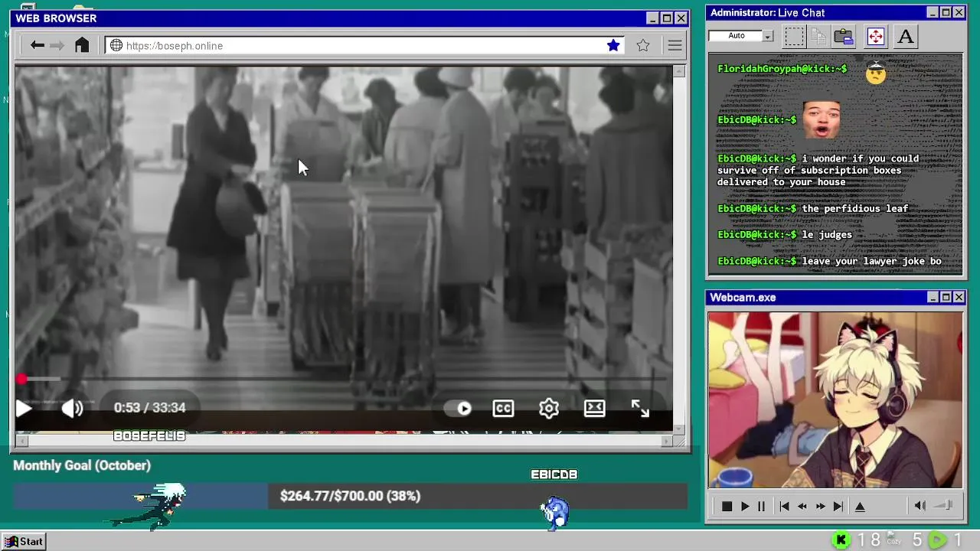Toggle the video autoplay switch
The image size is (980, 551).
(x=459, y=409)
